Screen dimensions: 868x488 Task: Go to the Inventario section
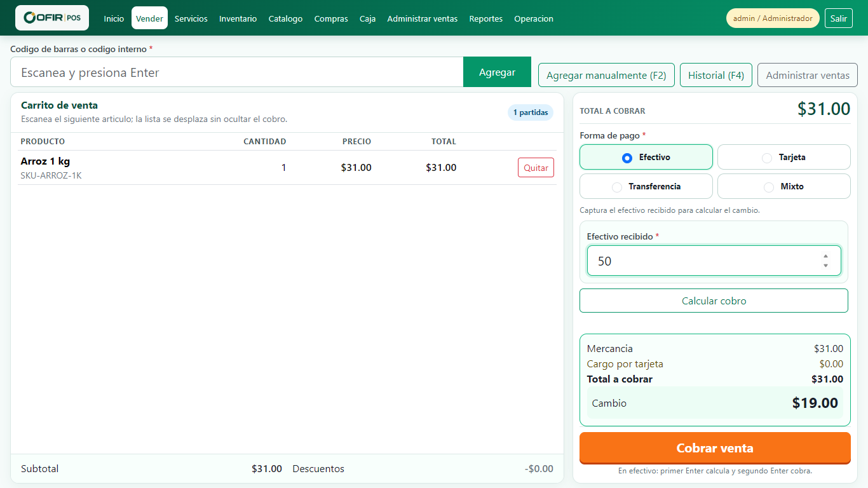tap(238, 18)
